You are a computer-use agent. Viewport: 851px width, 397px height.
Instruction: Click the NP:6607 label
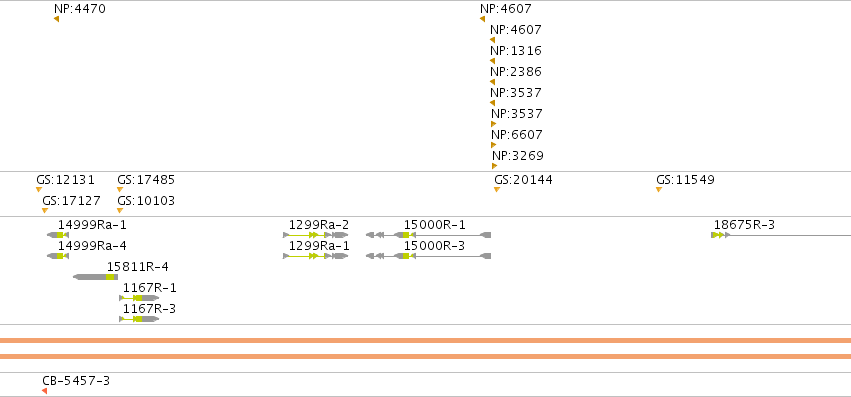click(x=517, y=135)
